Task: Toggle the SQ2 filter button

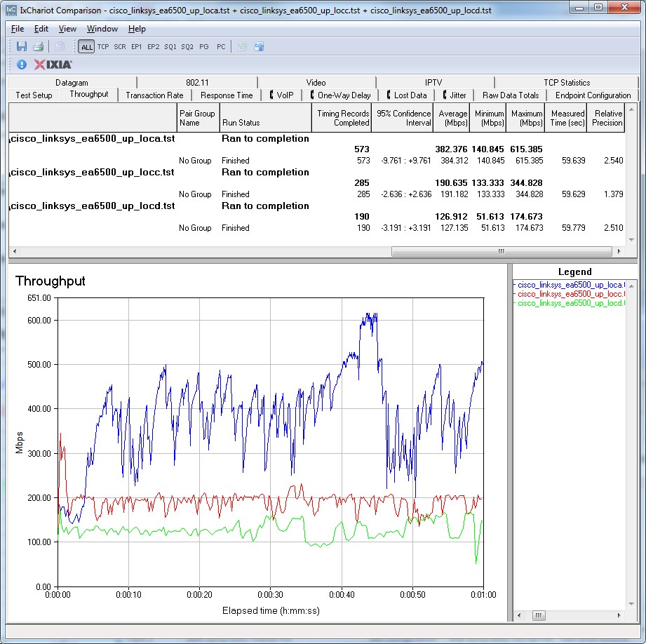Action: pos(187,46)
